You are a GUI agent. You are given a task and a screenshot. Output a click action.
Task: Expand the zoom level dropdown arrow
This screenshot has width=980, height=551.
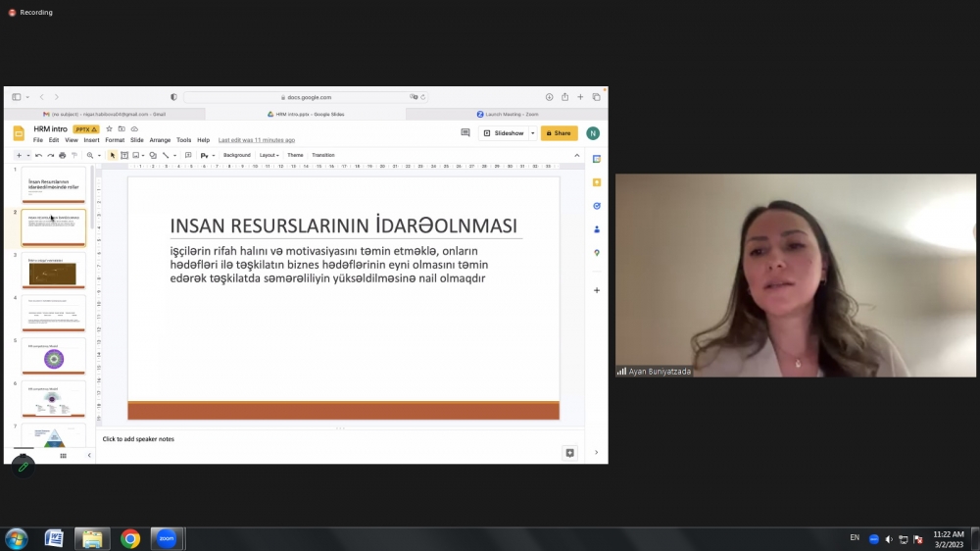(100, 155)
